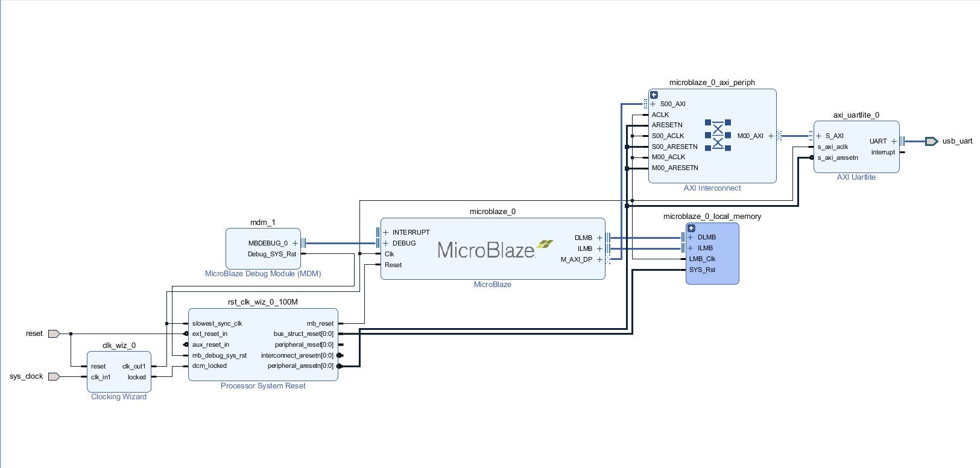Expand the DLMB output interface on MicroBlaze
Image resolution: width=980 pixels, height=468 pixels.
tap(599, 238)
